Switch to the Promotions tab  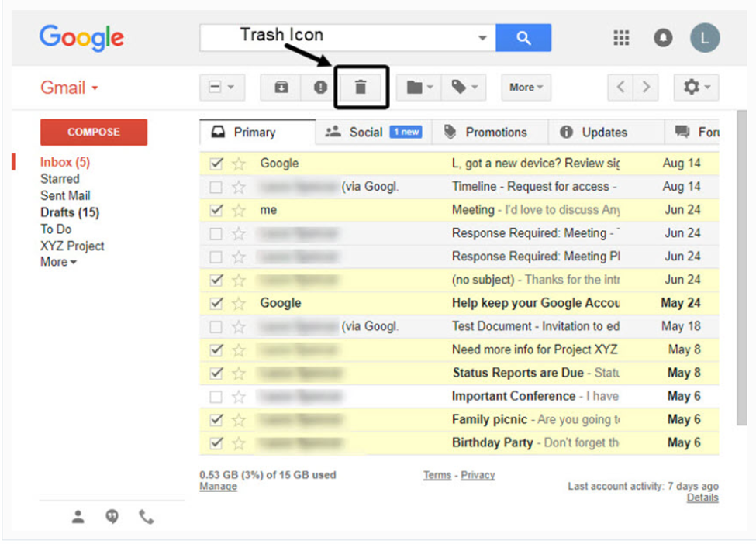[490, 132]
